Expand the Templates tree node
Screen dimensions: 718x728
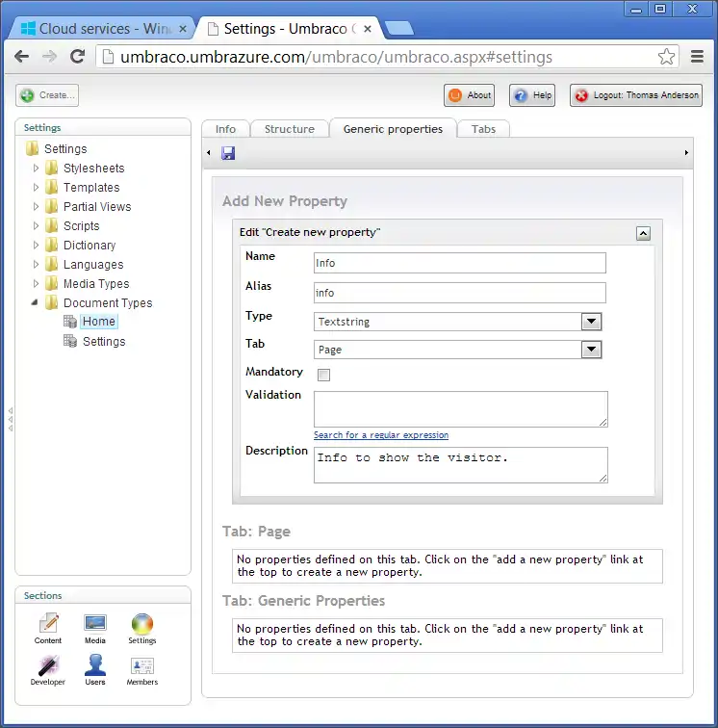(x=36, y=187)
